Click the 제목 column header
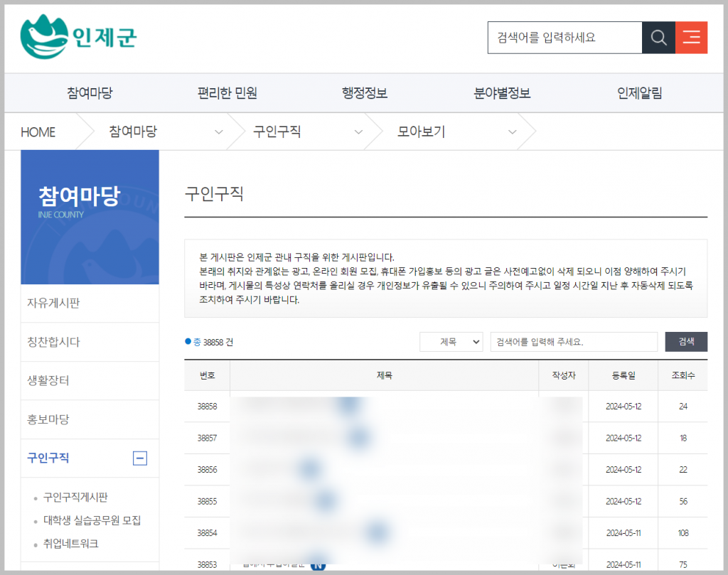Image resolution: width=728 pixels, height=575 pixels. pyautogui.click(x=385, y=375)
